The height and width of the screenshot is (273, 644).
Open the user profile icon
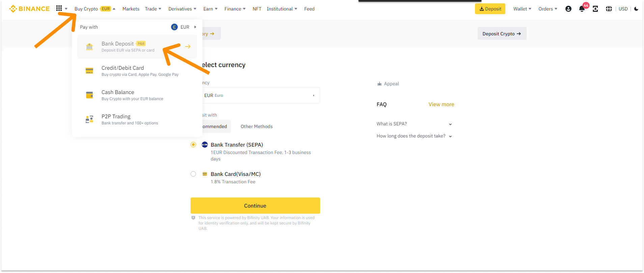point(568,9)
